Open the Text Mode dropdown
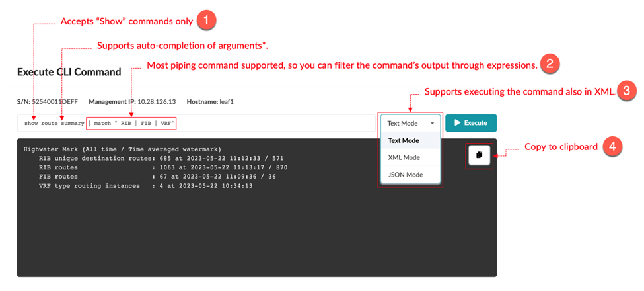 410,123
